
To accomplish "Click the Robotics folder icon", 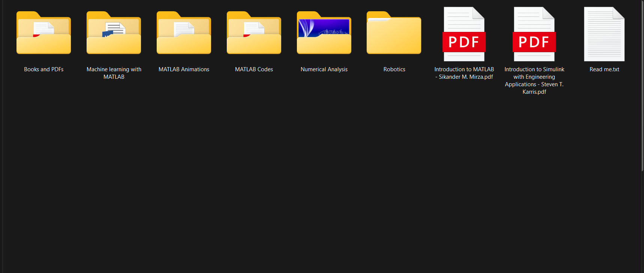I will click(x=394, y=34).
